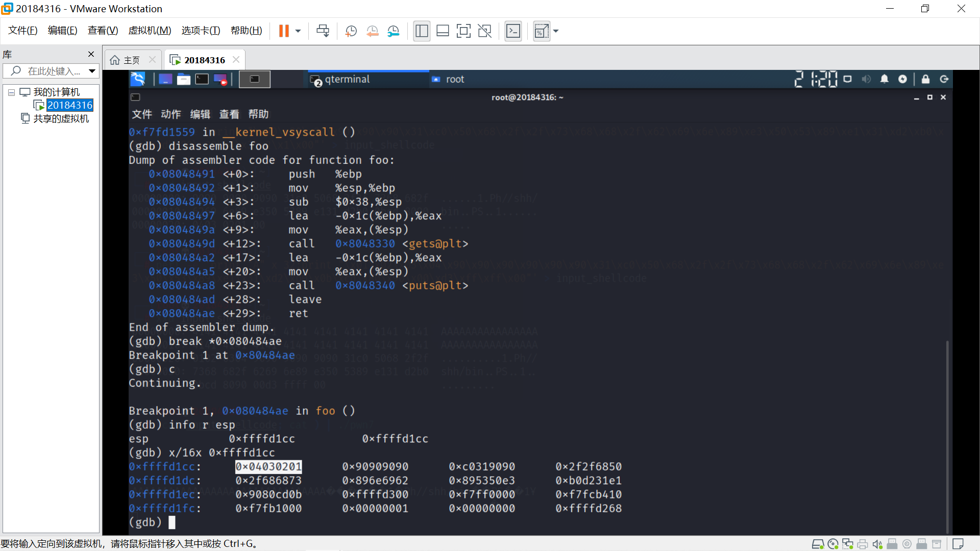
Task: Toggle thumbnail bar view
Action: click(443, 31)
